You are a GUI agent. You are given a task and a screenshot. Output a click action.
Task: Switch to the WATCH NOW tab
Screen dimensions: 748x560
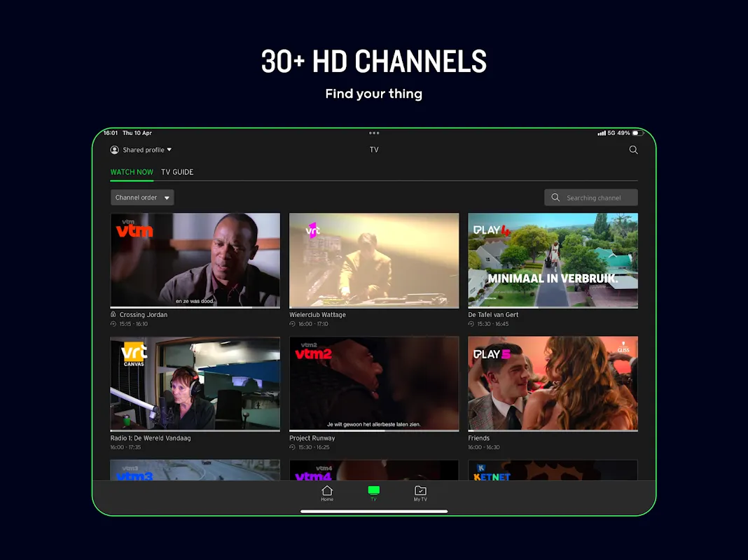click(132, 172)
